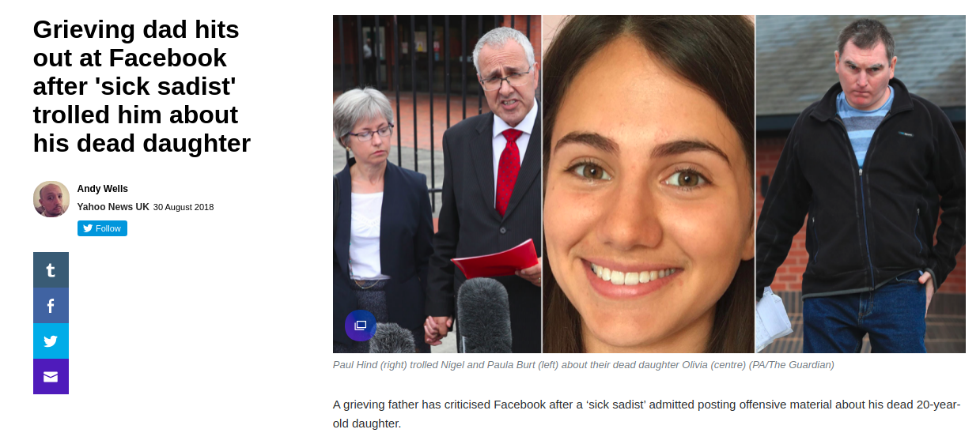This screenshot has width=980, height=448.
Task: Share the article on Facebook
Action: (51, 306)
